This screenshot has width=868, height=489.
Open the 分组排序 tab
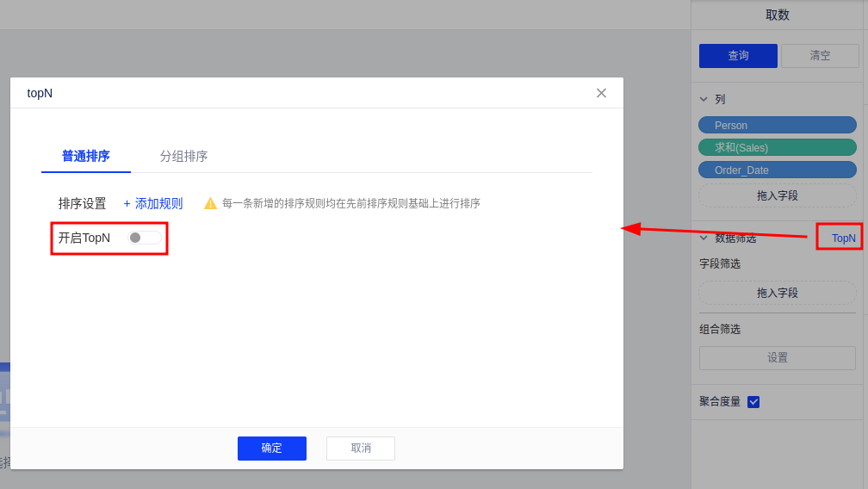click(x=183, y=156)
